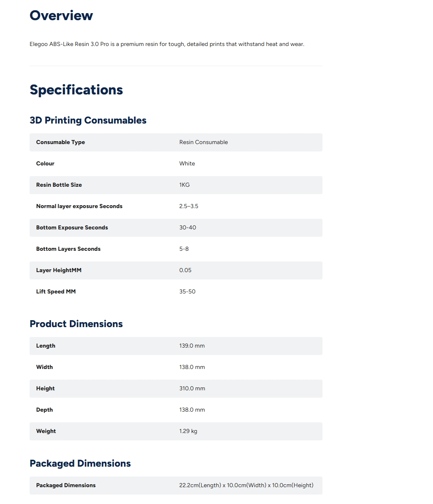Image resolution: width=433 pixels, height=504 pixels.
Task: Select the Layer Height 0.05 value
Action: 185,270
